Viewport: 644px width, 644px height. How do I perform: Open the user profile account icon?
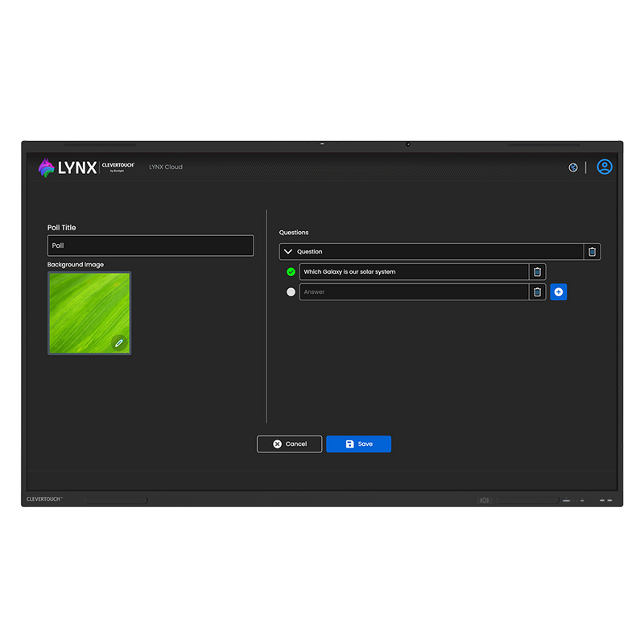click(605, 167)
